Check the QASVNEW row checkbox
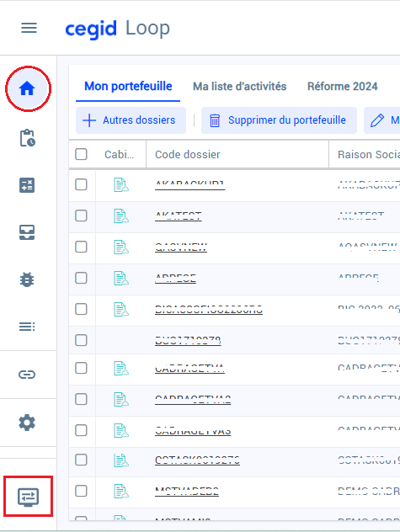Viewport: 400px width, 532px height. click(x=81, y=247)
